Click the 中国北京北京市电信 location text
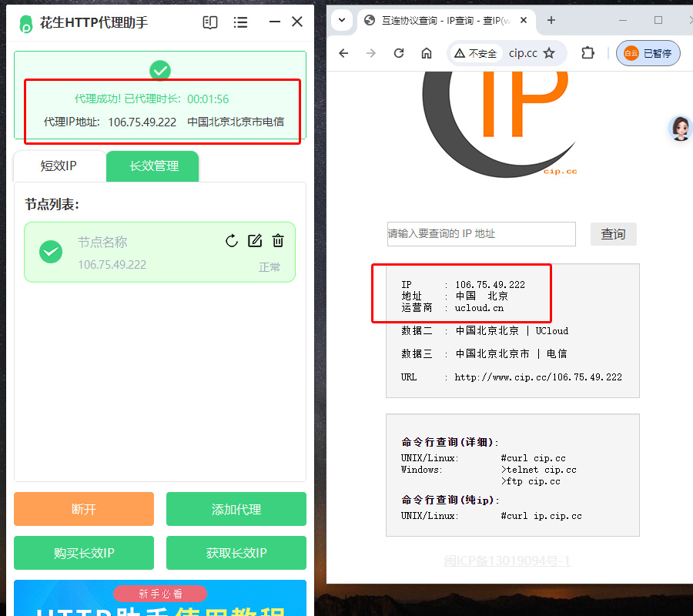The height and width of the screenshot is (616, 693). pos(236,122)
